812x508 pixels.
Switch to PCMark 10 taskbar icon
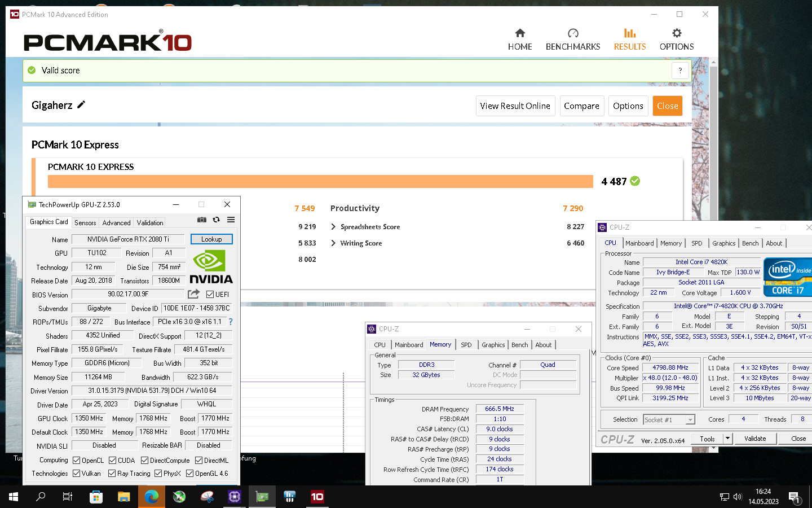point(317,497)
